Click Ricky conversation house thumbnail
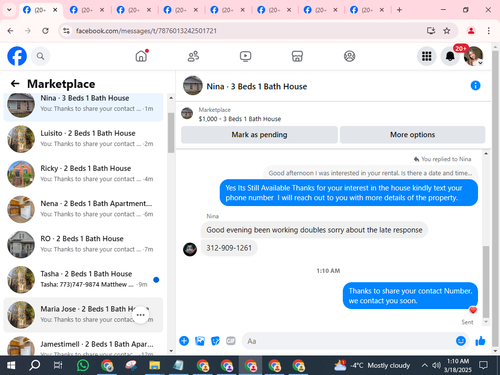Viewport: 500px width, 375px height. [x=21, y=174]
